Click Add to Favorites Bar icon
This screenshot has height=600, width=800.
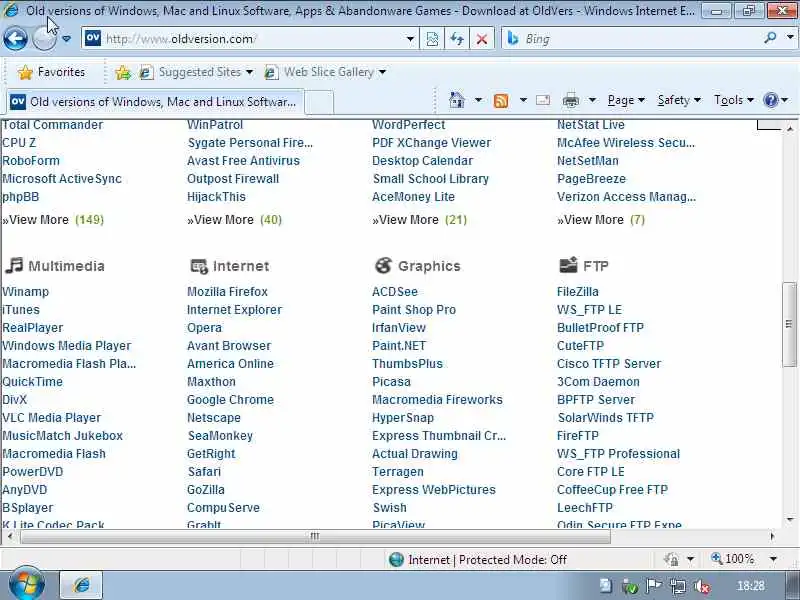coord(122,72)
